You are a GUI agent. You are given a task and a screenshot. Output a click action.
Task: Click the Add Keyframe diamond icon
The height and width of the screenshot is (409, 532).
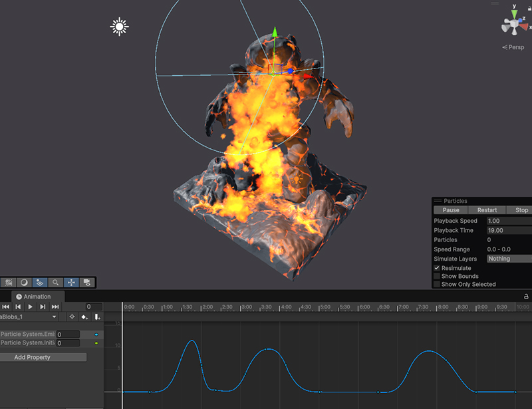[84, 317]
